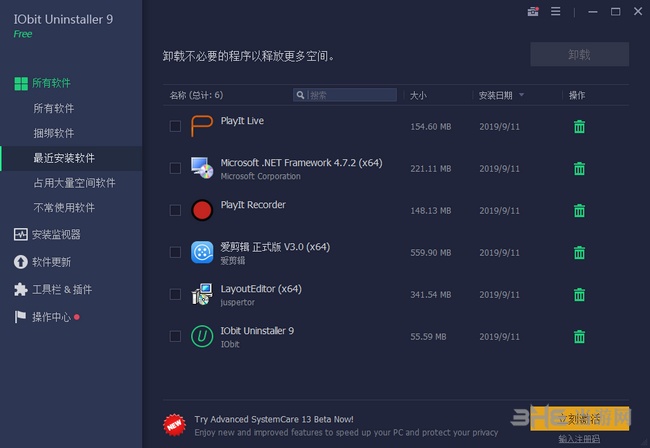Click the yellow 立刻激活 button
This screenshot has width=650, height=448.
click(x=580, y=419)
